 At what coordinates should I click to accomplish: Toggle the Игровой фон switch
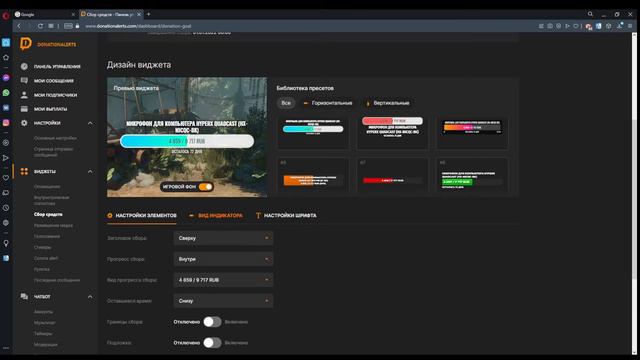[x=205, y=187]
